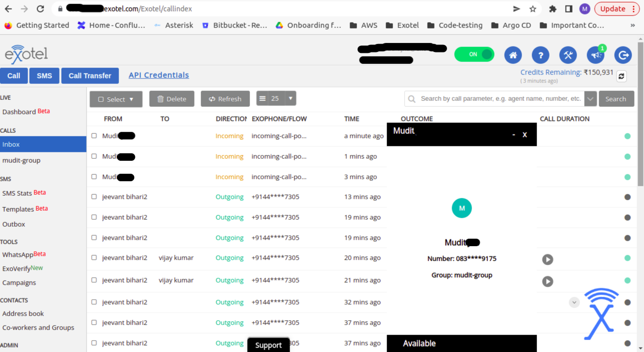Screen dimensions: 644x352
Task: Open the browser extensions puzzle icon
Action: point(553,9)
